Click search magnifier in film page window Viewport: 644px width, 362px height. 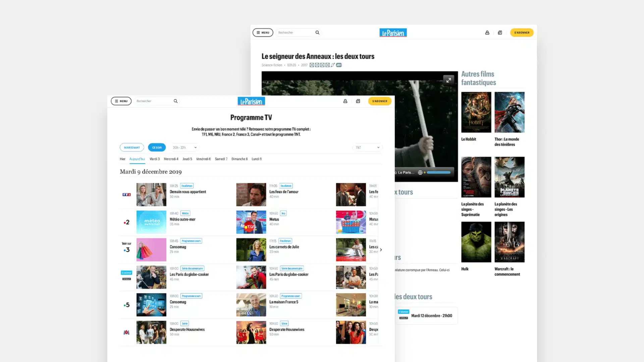[x=317, y=33]
